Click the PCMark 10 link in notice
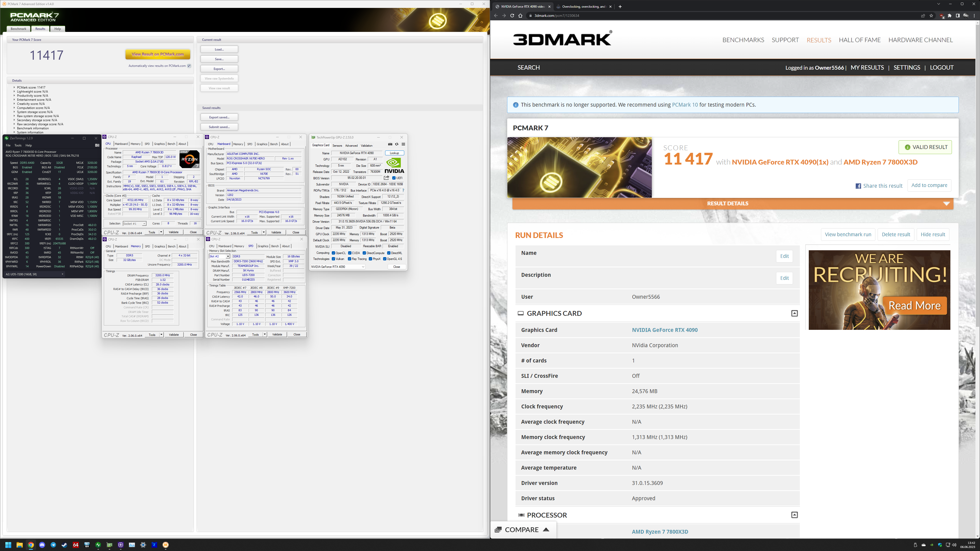Screen dimensions: 980x551 click(685, 105)
